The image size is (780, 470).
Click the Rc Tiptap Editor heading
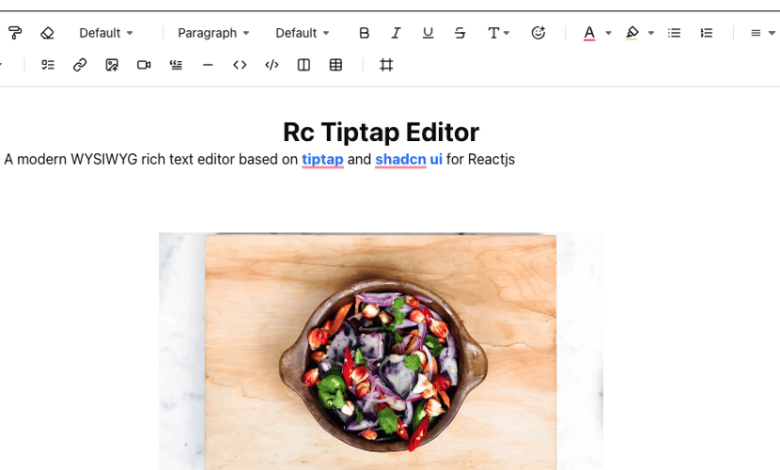click(381, 132)
